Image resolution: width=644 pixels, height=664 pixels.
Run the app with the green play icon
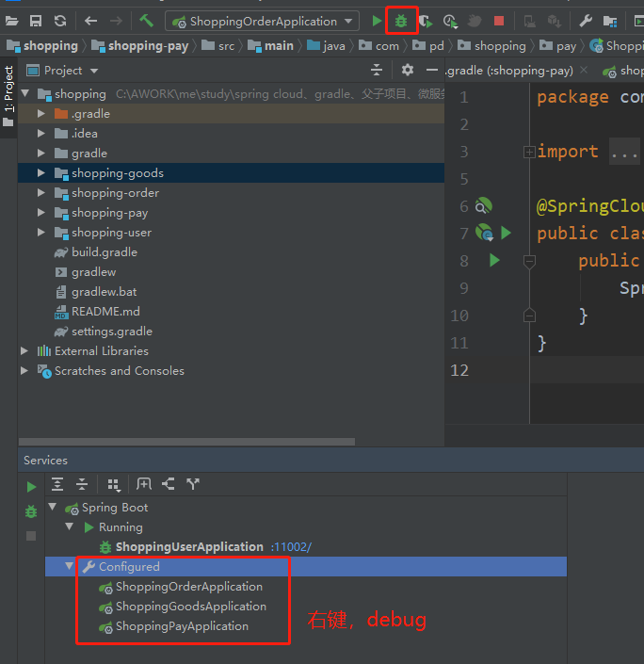[377, 21]
